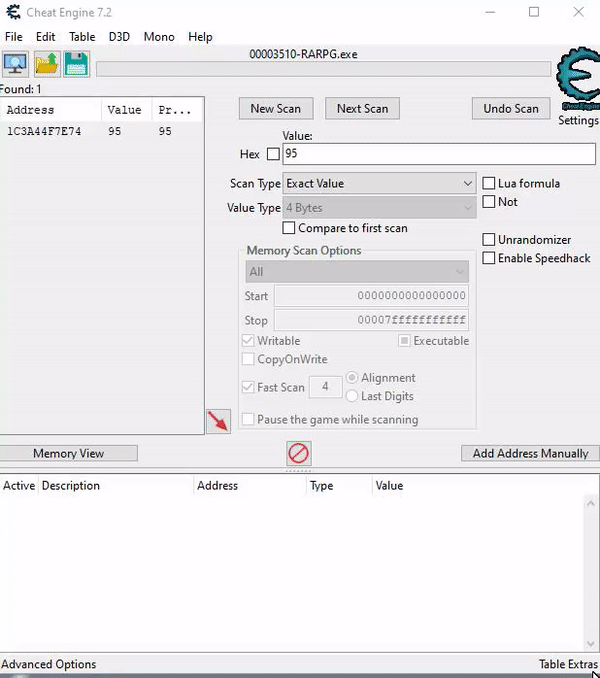Click address list scrollbar down arrow
The height and width of the screenshot is (678, 600).
pos(590,644)
